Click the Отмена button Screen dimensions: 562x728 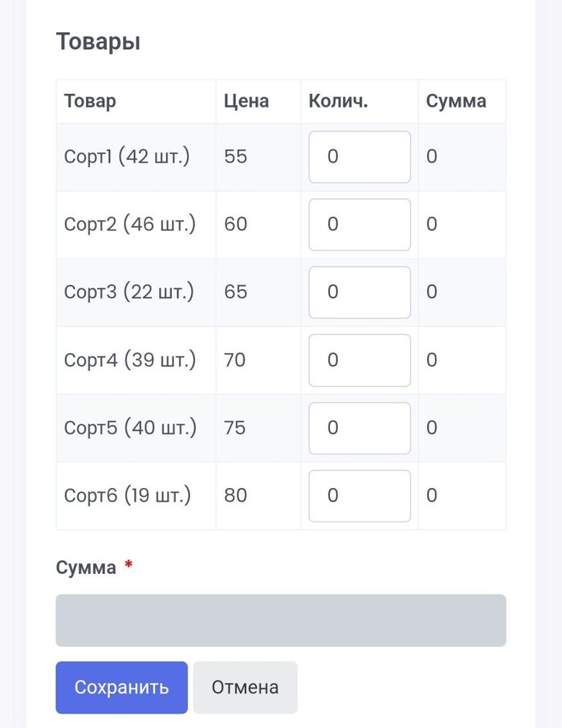coord(245,688)
